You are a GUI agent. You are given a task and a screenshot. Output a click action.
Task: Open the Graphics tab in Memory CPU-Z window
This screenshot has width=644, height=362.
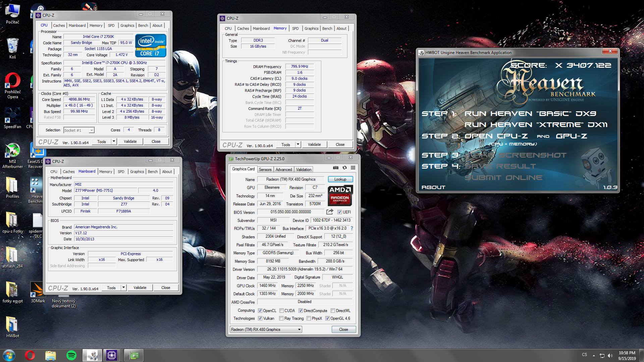pos(311,28)
